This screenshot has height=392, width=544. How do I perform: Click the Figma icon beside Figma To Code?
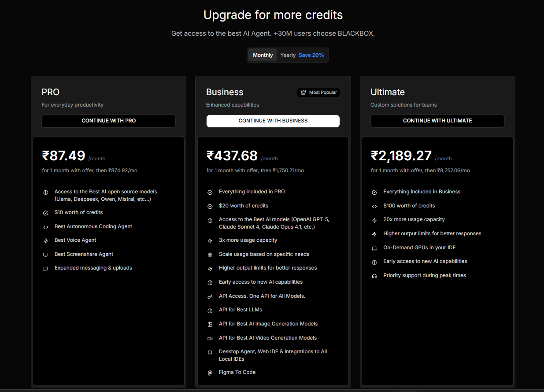210,373
